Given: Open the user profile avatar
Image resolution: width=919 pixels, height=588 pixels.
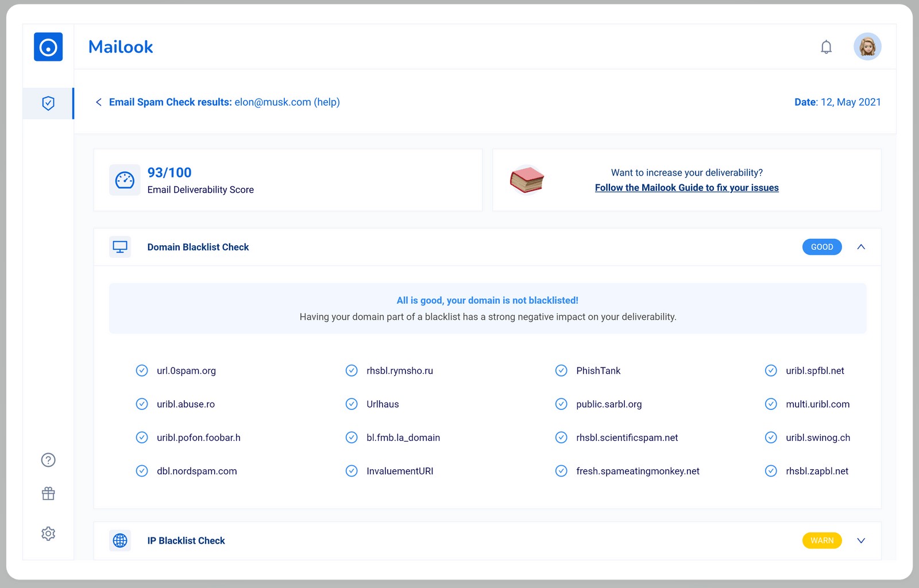Looking at the screenshot, I should [x=867, y=47].
